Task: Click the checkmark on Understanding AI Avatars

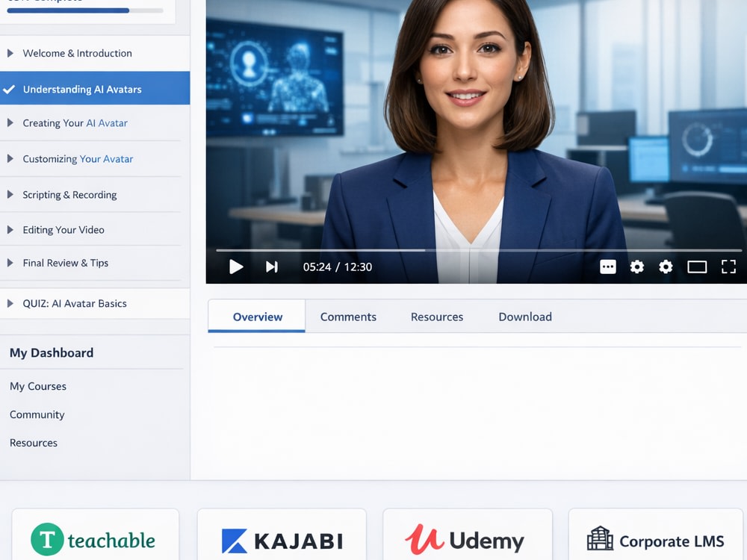Action: pyautogui.click(x=8, y=89)
